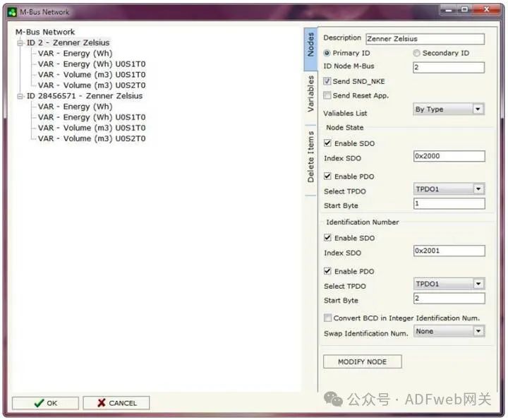Click the red X CANCEL button
Viewport: 508px width, 420px height.
(116, 403)
